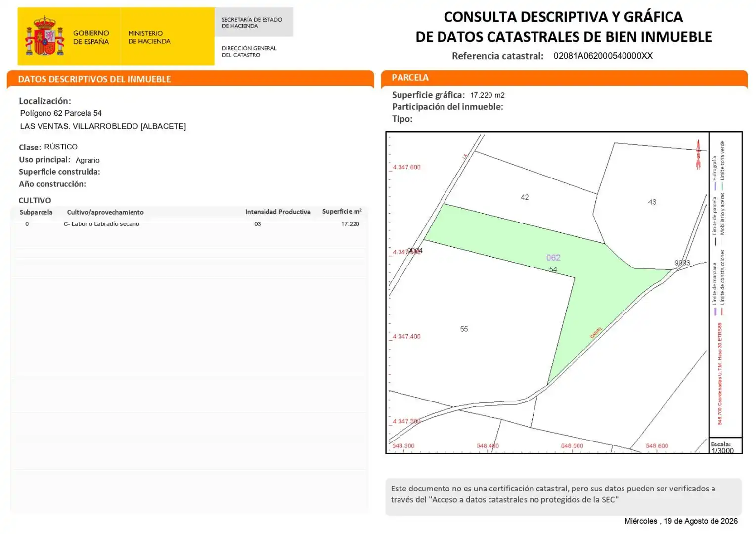This screenshot has height=534, width=756.
Task: Click the 'Uso principal:' label
Action: (x=44, y=160)
